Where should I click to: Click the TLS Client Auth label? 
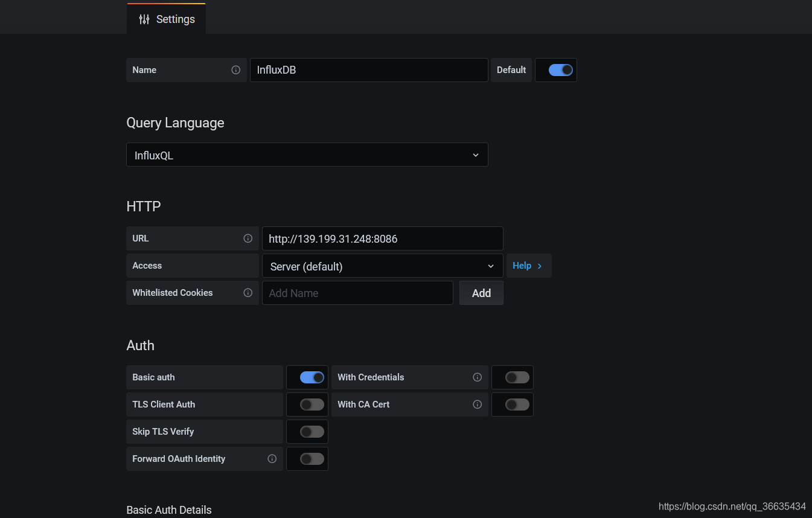point(164,404)
